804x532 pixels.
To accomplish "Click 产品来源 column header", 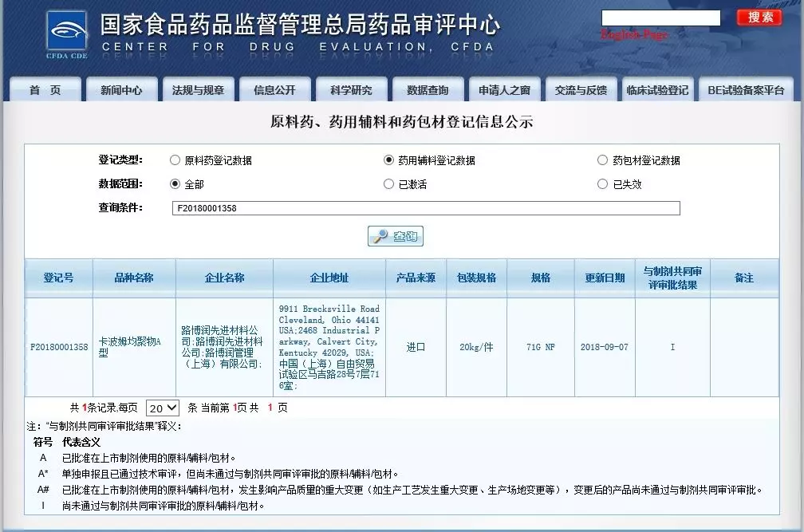I will (416, 278).
